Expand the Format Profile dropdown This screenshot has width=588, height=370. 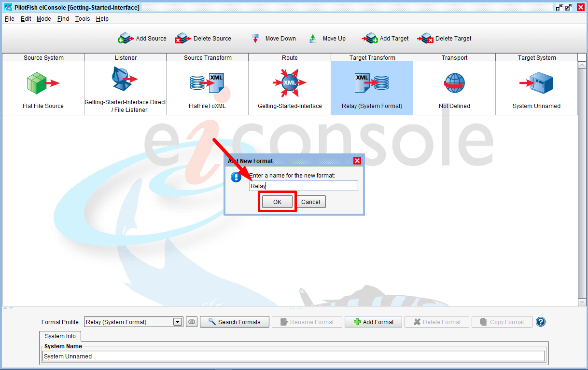[178, 322]
